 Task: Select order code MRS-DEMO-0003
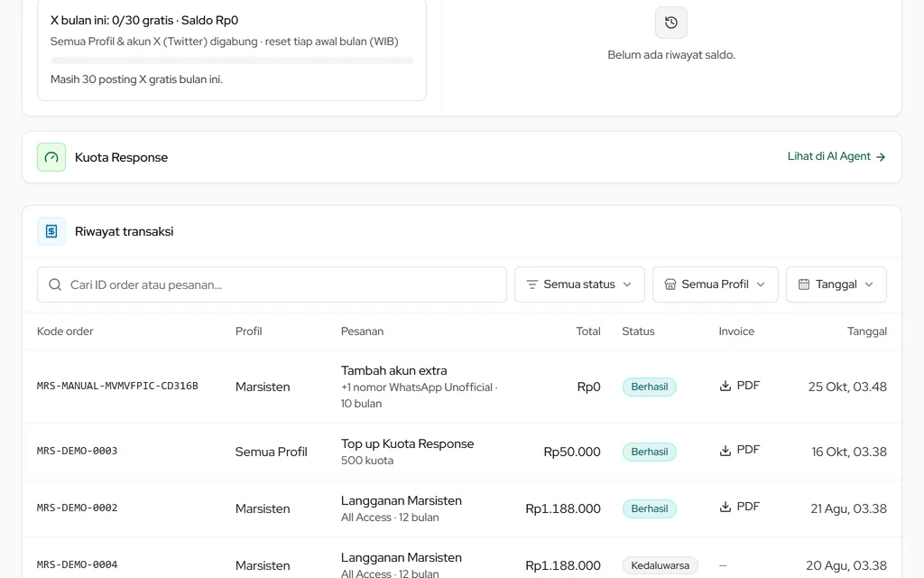pos(78,451)
